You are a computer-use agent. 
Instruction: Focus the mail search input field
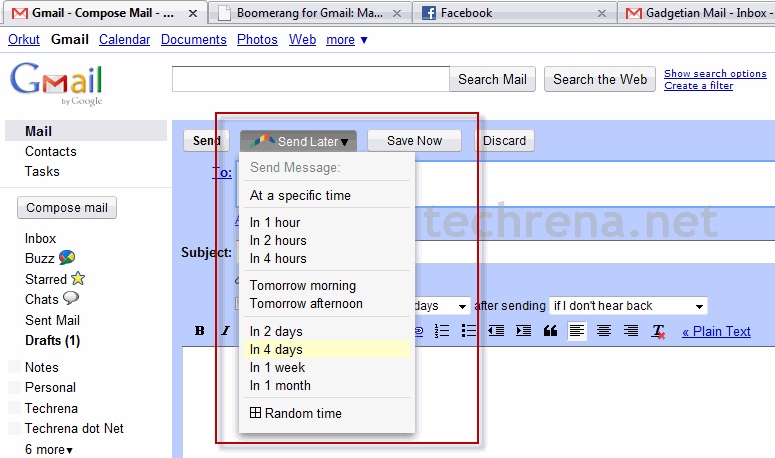[311, 79]
